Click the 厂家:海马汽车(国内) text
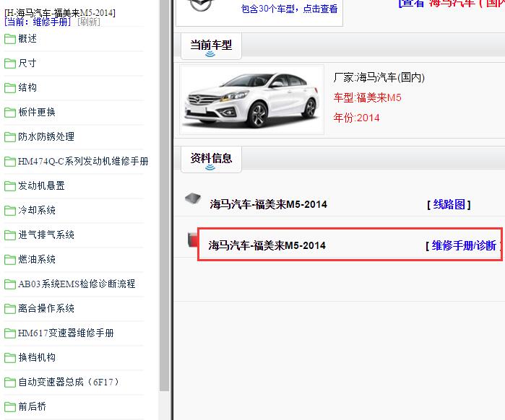505x420 pixels. 379,77
